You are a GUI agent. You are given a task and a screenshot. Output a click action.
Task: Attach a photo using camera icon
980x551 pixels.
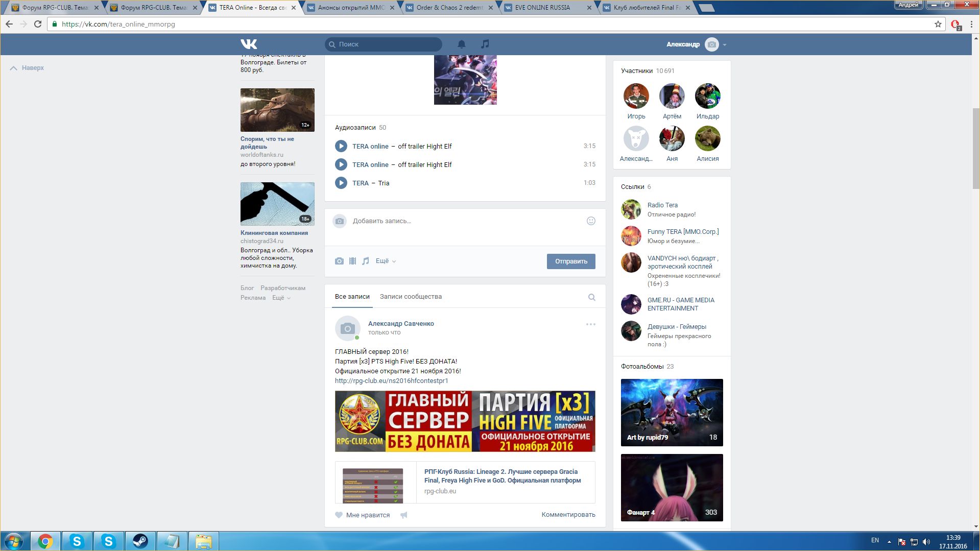(x=339, y=261)
